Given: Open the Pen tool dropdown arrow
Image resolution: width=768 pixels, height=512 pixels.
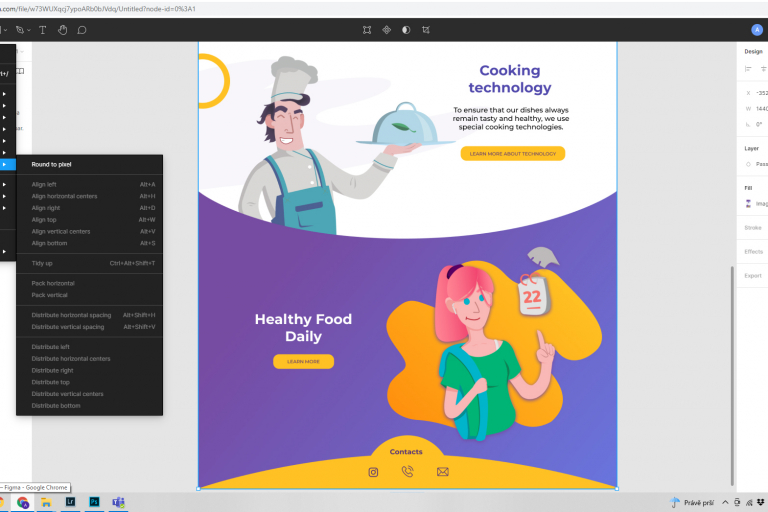Looking at the screenshot, I should click(x=28, y=30).
